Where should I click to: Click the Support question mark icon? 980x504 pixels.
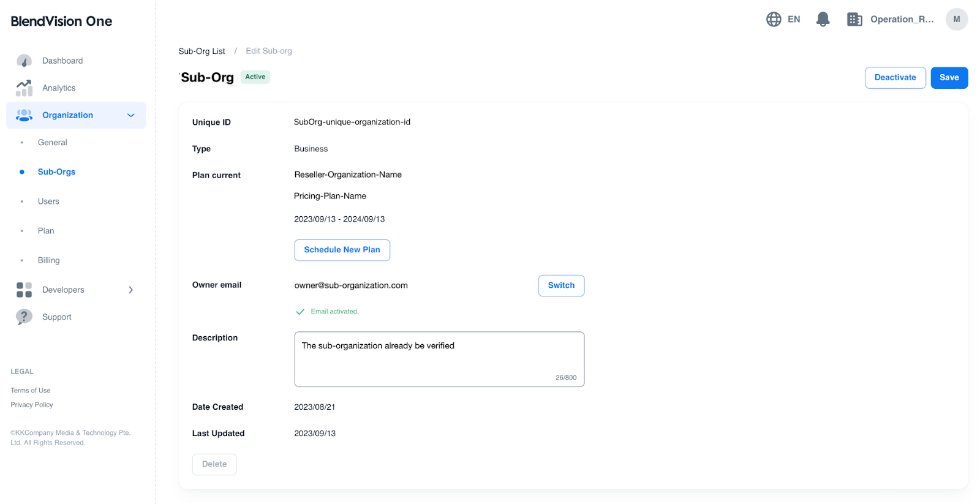(24, 317)
